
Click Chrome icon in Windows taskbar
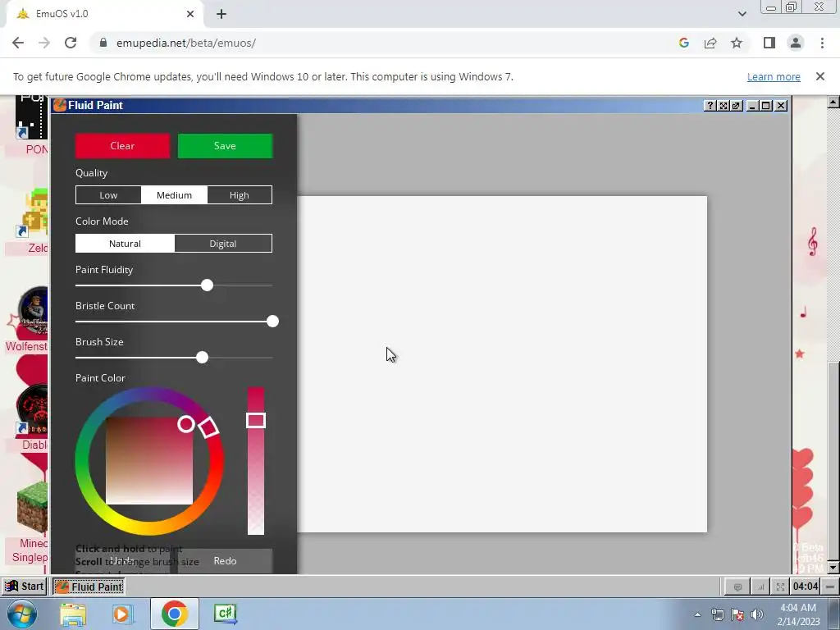pyautogui.click(x=174, y=614)
